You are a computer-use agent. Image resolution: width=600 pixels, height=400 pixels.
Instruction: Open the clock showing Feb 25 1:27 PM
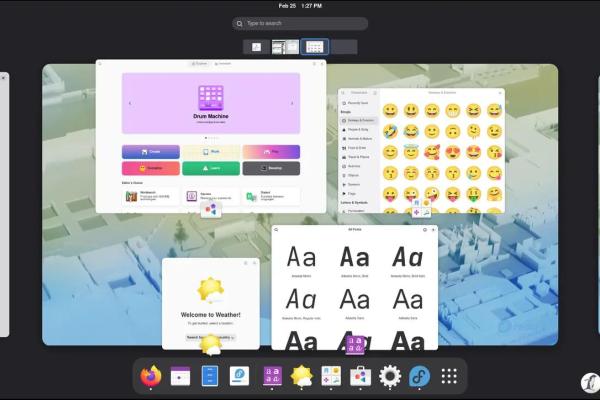(x=300, y=6)
